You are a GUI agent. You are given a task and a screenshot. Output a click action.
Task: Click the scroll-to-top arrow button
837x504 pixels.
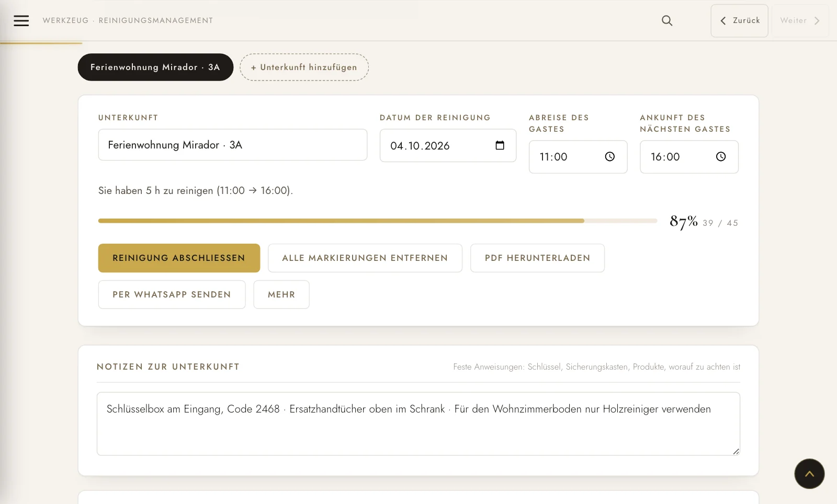(809, 474)
